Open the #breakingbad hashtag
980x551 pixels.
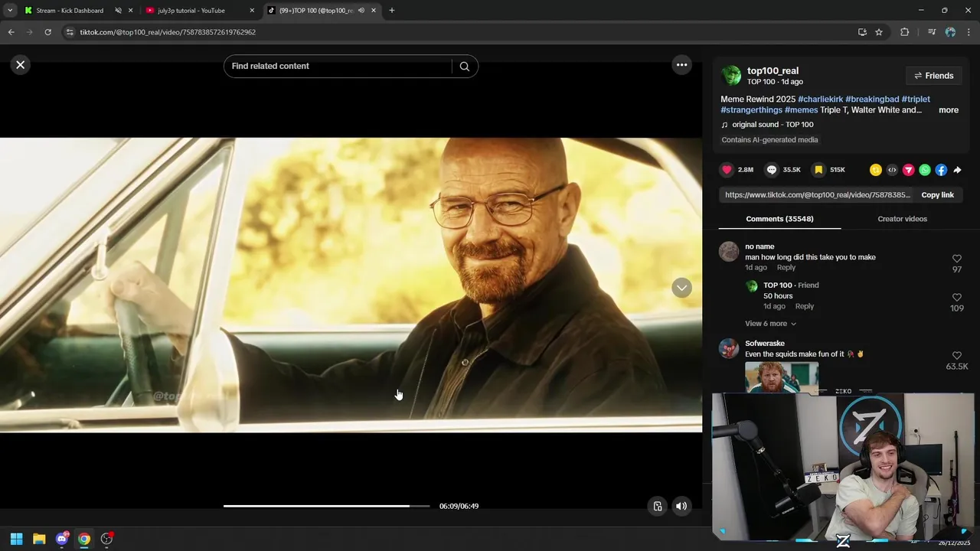[872, 99]
